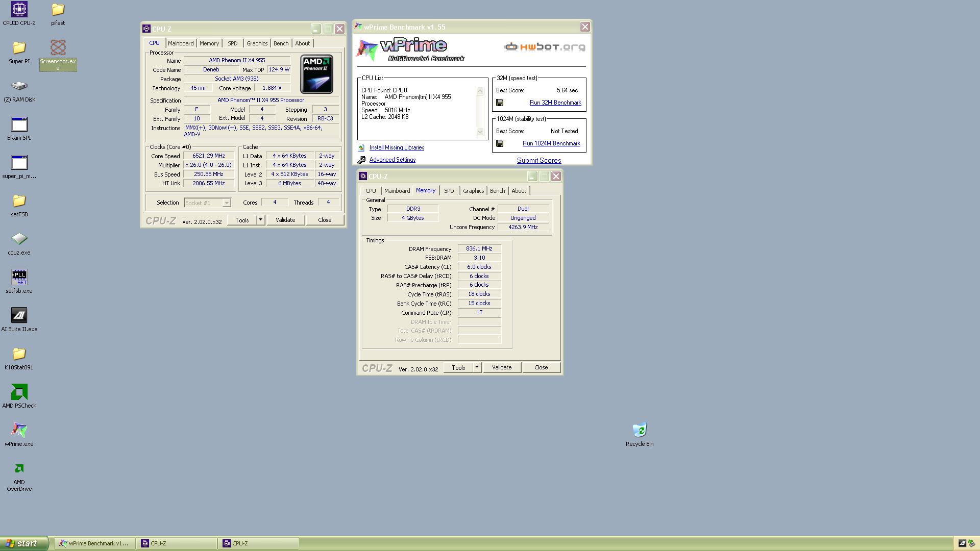Open the Bench tab in top CPU-Z window
980x551 pixels.
(281, 43)
